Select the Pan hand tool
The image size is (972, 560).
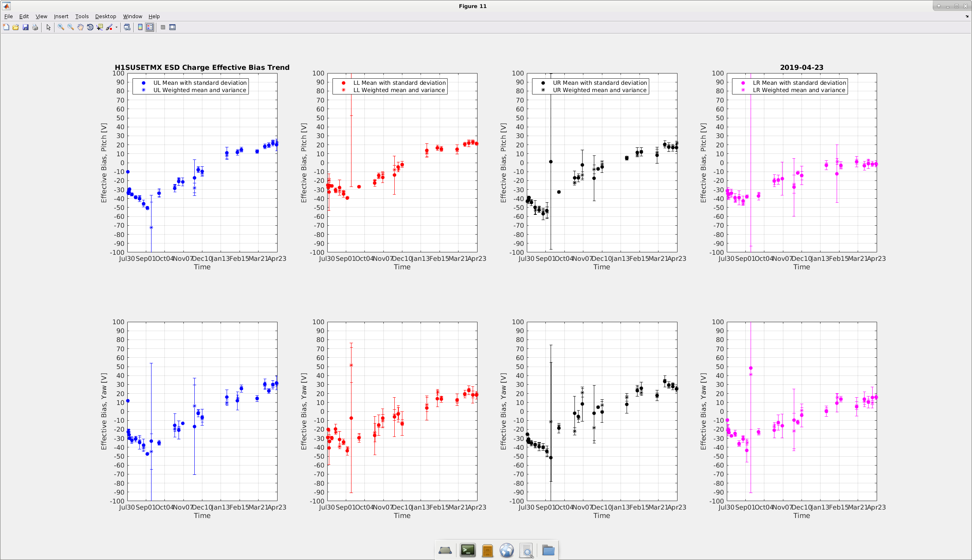[80, 27]
